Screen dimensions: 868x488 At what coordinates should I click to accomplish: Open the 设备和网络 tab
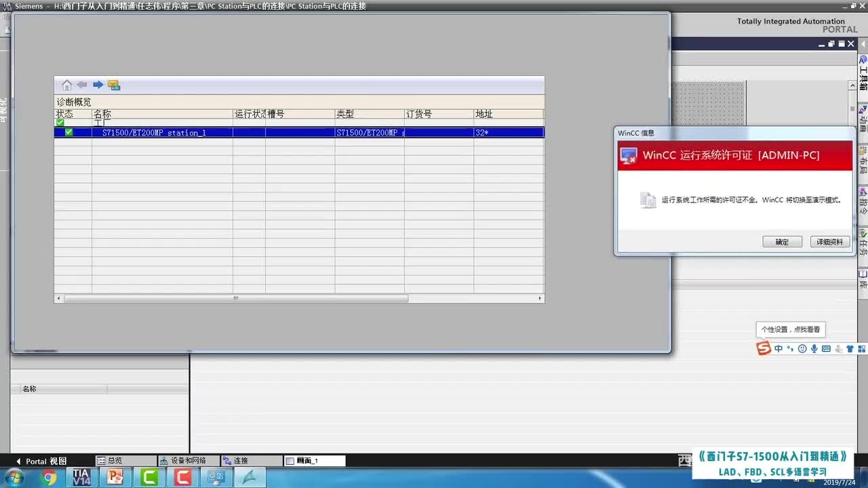point(189,461)
